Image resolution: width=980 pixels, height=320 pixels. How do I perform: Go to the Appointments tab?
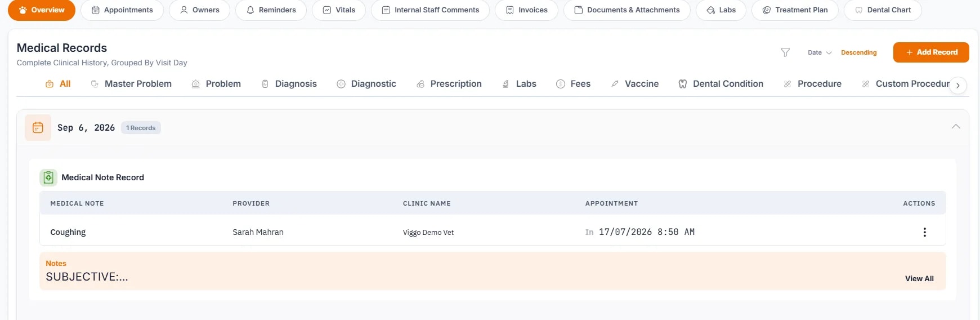point(122,10)
